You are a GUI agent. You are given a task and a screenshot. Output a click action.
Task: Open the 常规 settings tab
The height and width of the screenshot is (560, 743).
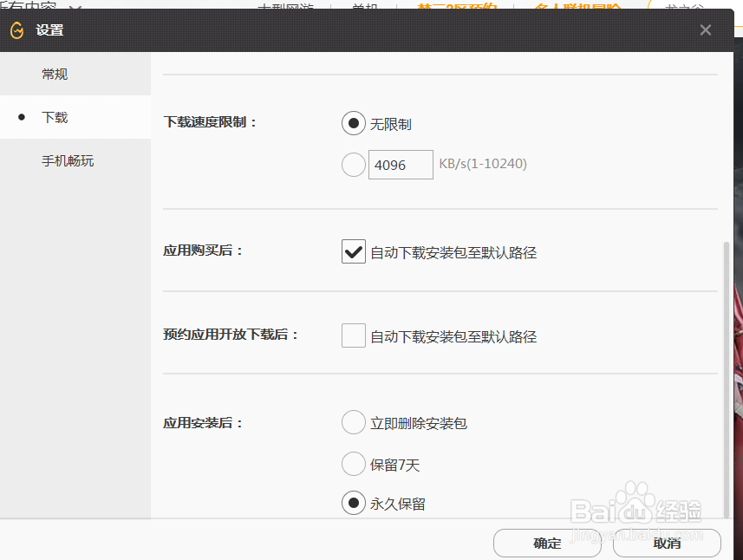[x=75, y=74]
